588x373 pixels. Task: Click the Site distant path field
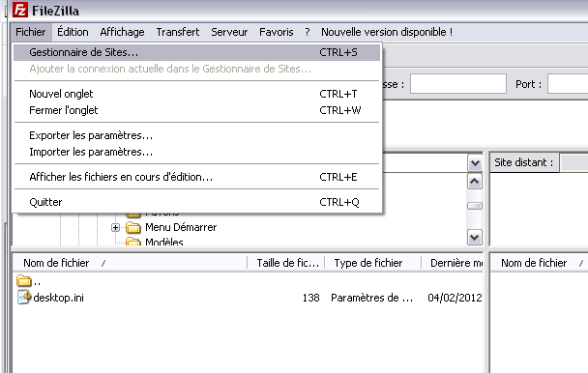click(573, 163)
